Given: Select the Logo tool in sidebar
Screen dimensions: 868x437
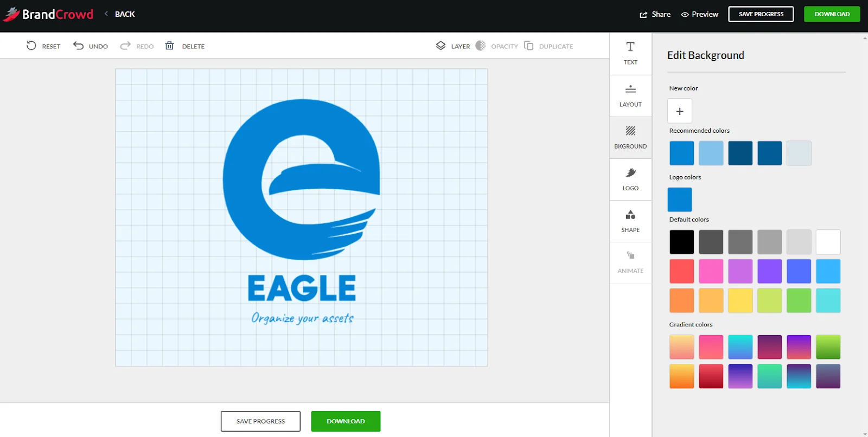Looking at the screenshot, I should coord(630,179).
